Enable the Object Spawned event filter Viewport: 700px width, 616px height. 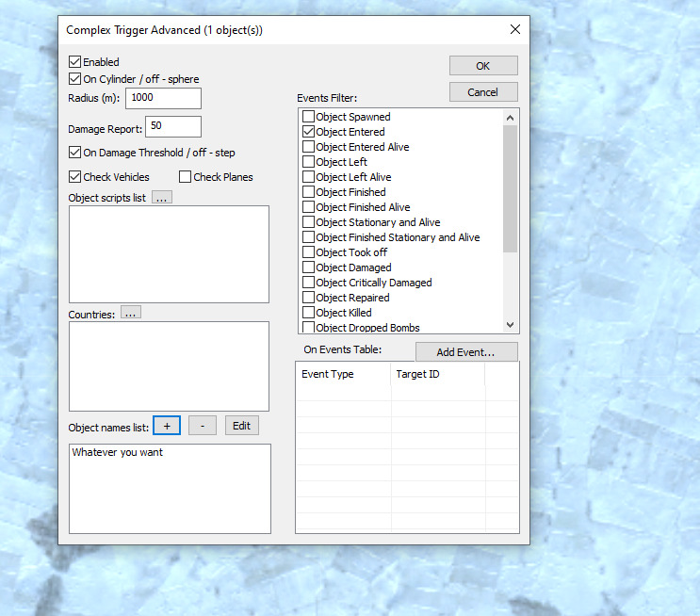point(309,117)
